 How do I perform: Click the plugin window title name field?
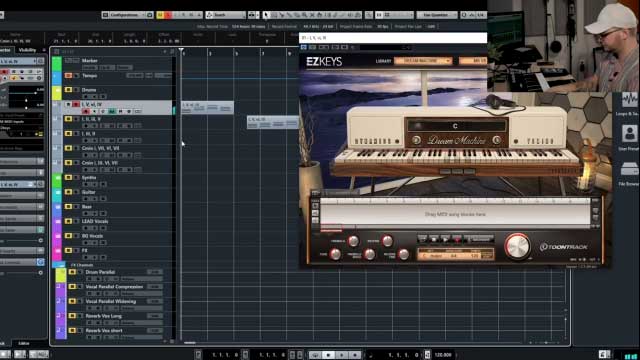click(393, 38)
